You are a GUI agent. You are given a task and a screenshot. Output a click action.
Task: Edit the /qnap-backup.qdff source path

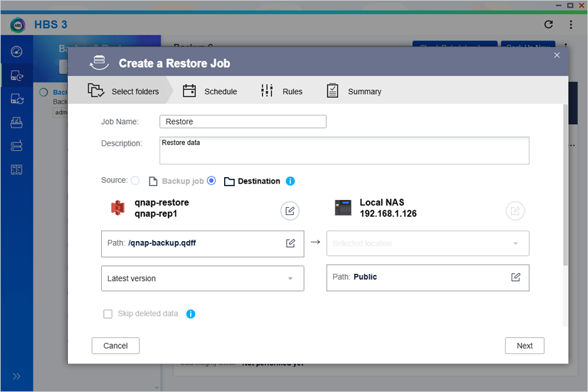pos(291,243)
